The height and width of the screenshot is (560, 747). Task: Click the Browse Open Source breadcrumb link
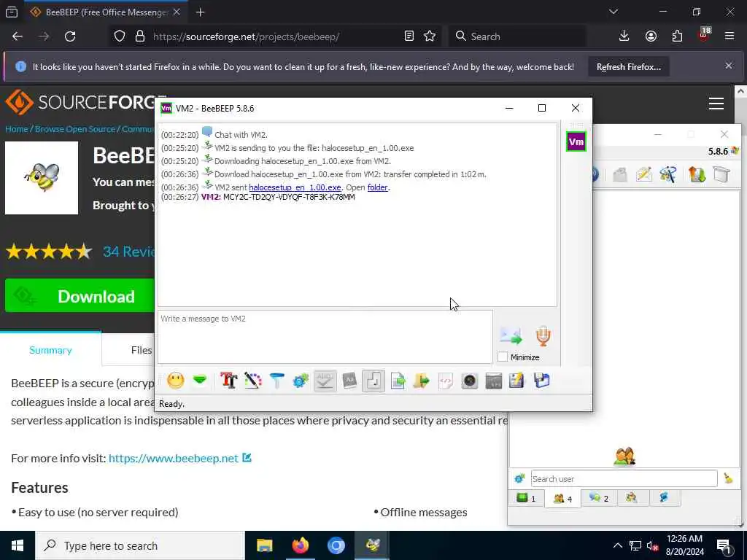pos(75,129)
